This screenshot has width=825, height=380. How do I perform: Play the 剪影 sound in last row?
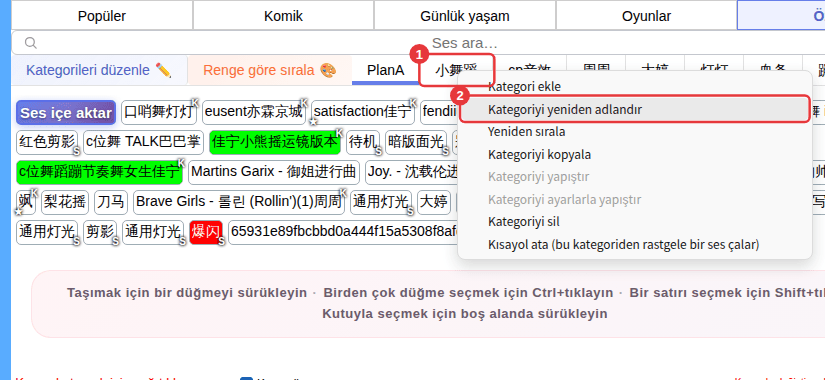(x=100, y=232)
